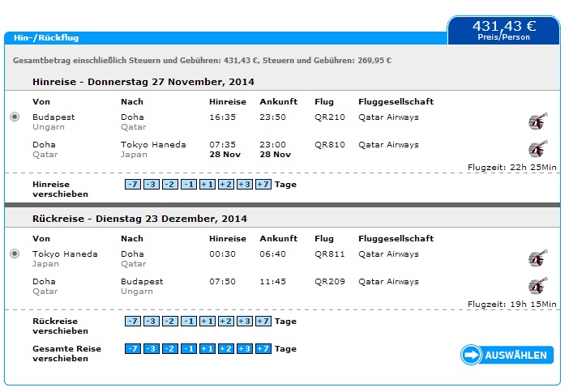Screen dimensions: 569x392
Task: Shift Rückreise by -1 day
Action: tap(189, 321)
